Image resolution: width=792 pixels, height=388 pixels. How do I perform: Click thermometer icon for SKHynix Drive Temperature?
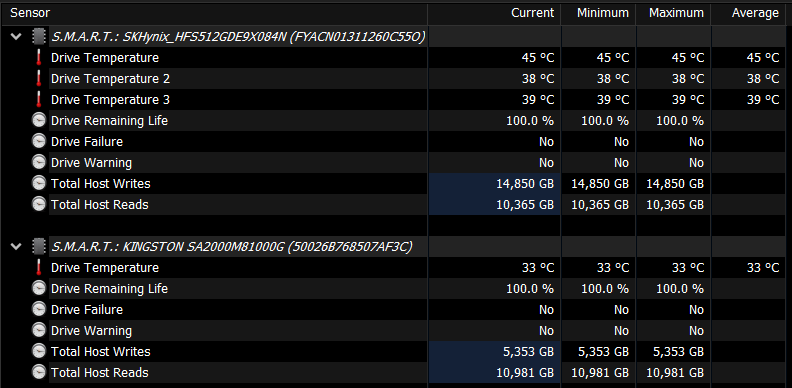tap(38, 58)
